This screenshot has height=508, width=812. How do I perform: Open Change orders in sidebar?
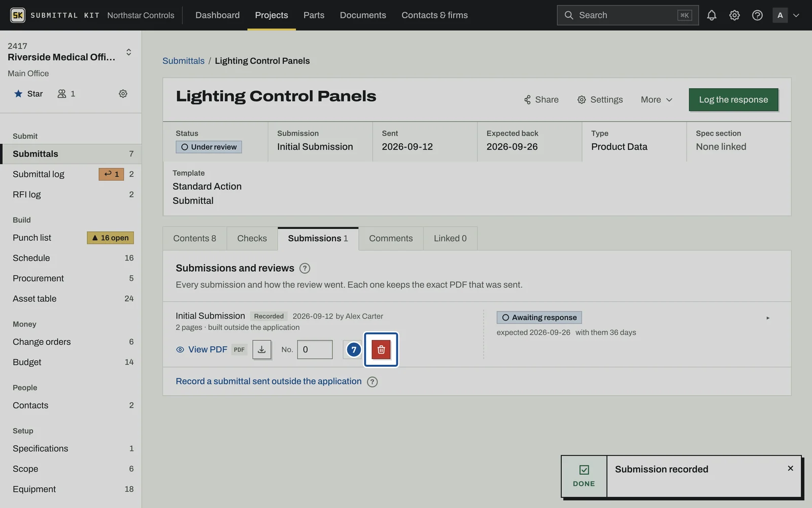pos(71,342)
